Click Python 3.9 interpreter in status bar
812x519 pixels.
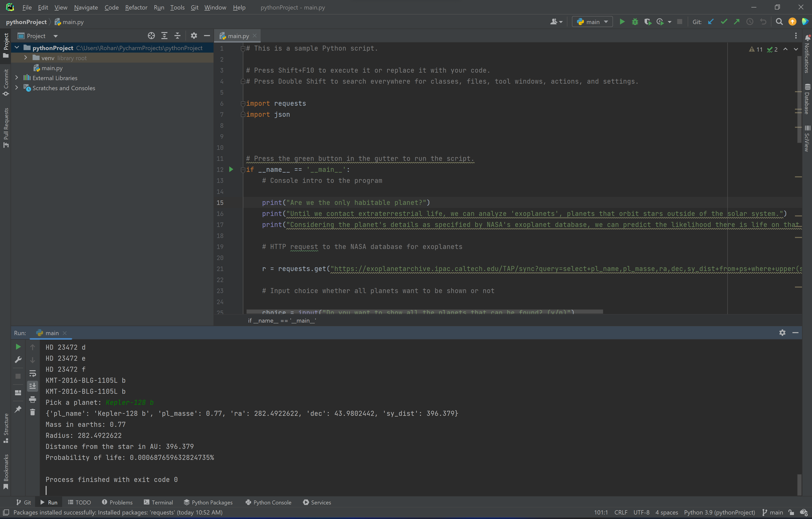tap(719, 512)
